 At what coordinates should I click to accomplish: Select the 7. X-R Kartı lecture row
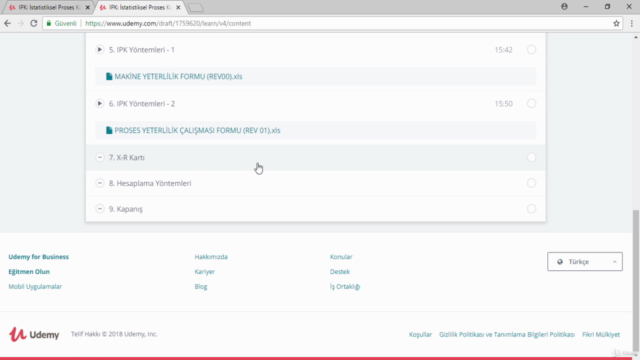(316, 157)
